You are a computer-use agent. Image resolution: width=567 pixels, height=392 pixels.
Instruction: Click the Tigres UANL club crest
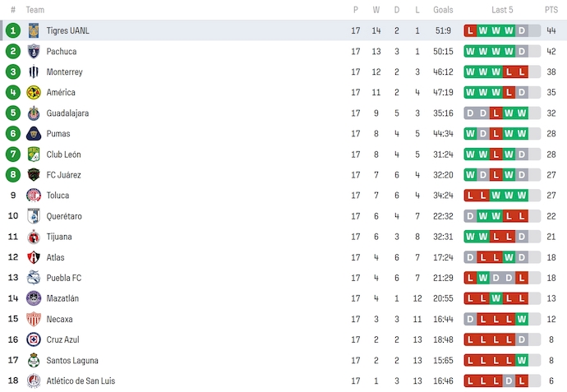34,30
